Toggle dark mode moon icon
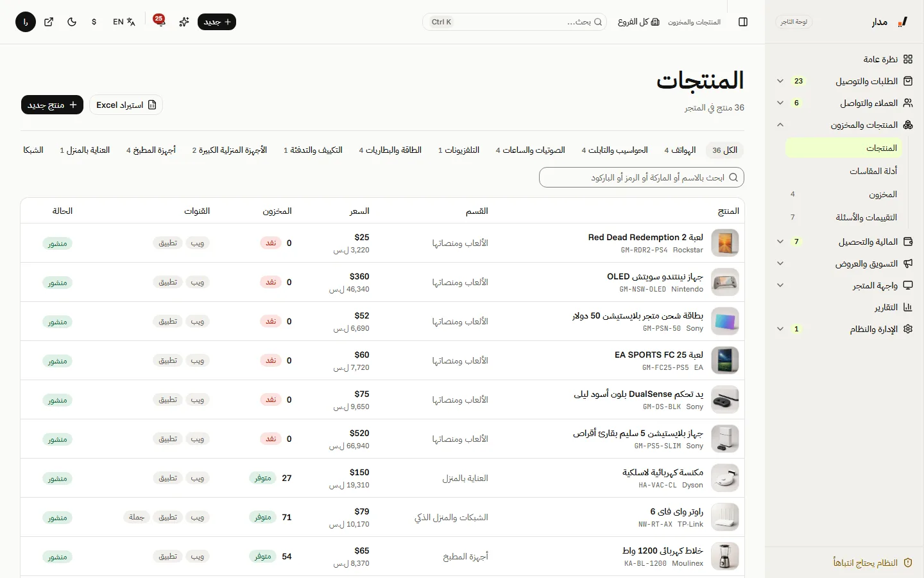Viewport: 924px width, 578px height. pos(72,22)
